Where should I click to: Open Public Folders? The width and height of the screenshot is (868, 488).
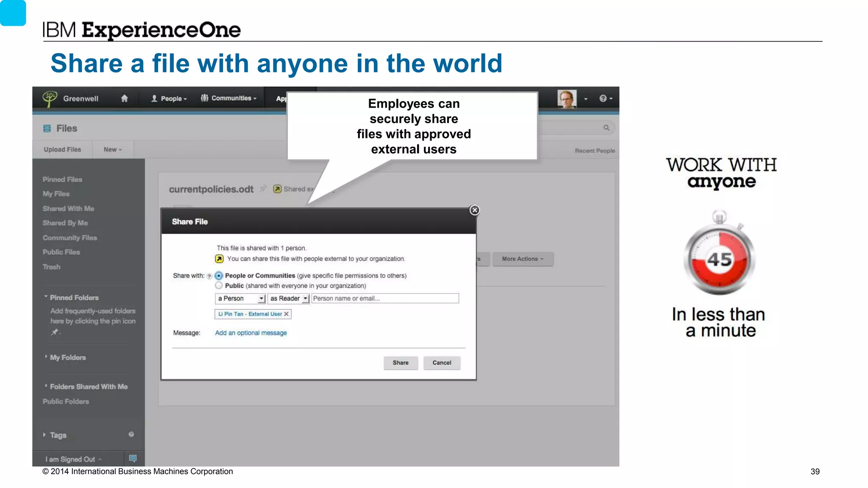point(66,402)
